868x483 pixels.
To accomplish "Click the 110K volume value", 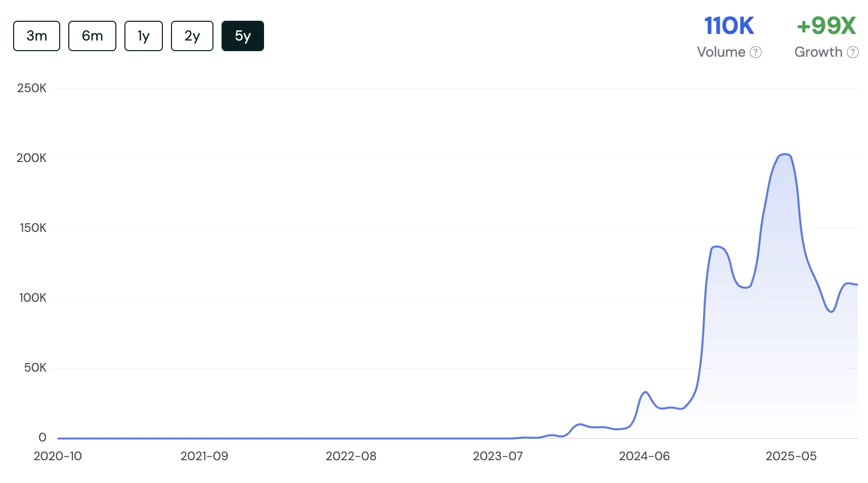I will click(x=728, y=26).
